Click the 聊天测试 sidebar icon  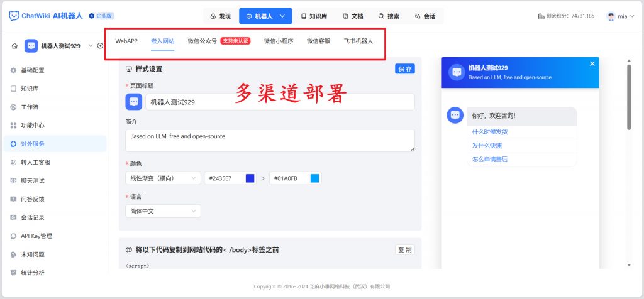[x=13, y=181]
